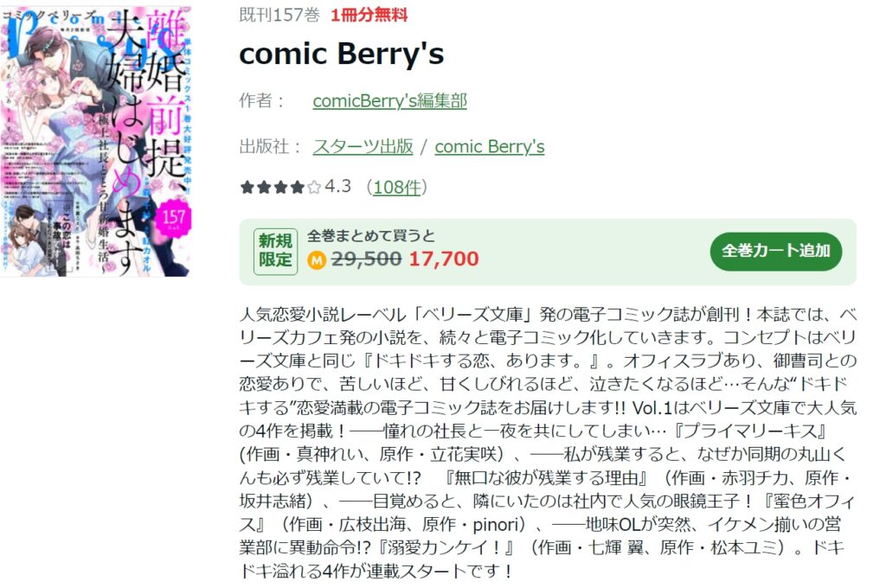Click the third filled rating star
886x588 pixels.
[281, 187]
